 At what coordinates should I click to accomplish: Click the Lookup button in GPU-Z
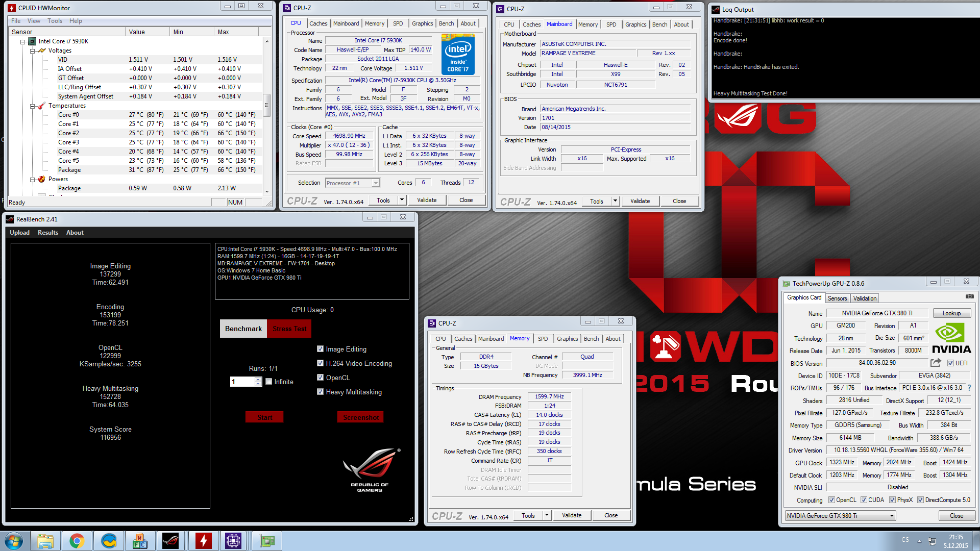pyautogui.click(x=951, y=313)
